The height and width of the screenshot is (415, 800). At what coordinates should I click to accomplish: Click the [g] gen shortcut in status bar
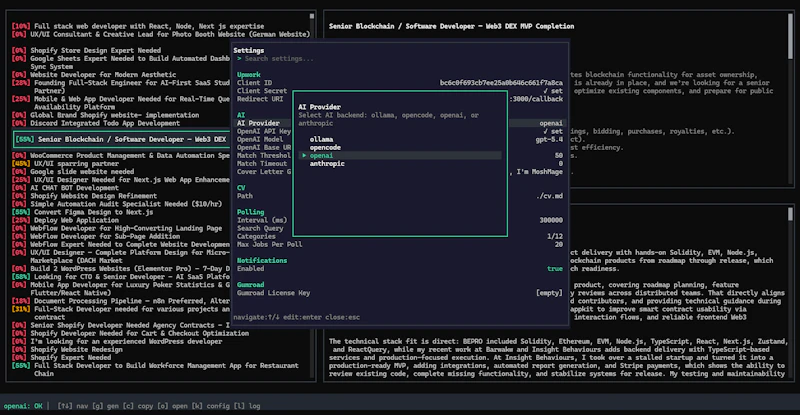tap(105, 406)
